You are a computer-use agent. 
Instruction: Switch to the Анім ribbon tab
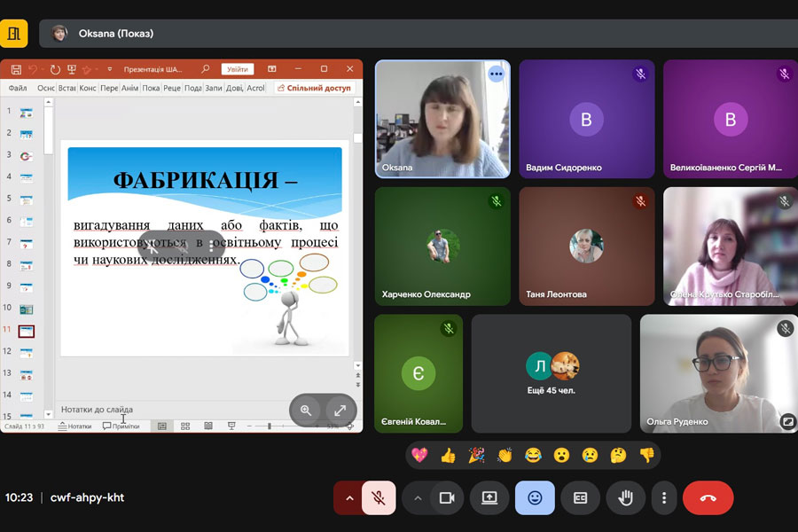coord(129,88)
